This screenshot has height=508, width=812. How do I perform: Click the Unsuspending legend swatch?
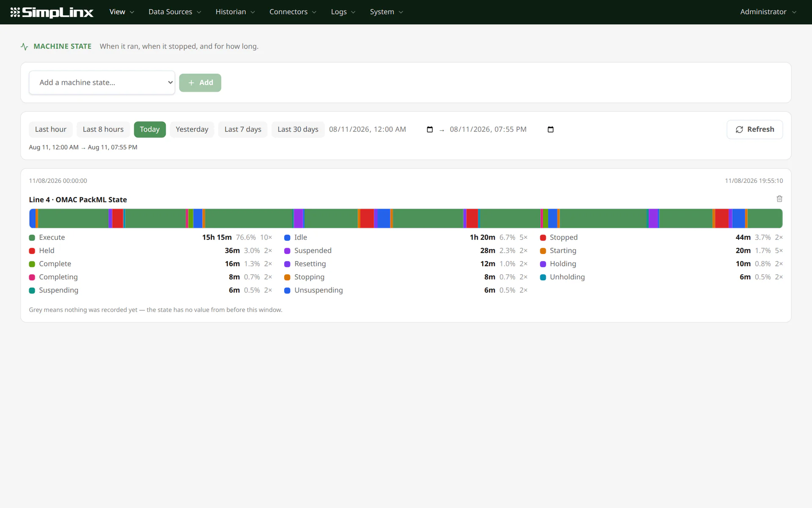coord(287,290)
